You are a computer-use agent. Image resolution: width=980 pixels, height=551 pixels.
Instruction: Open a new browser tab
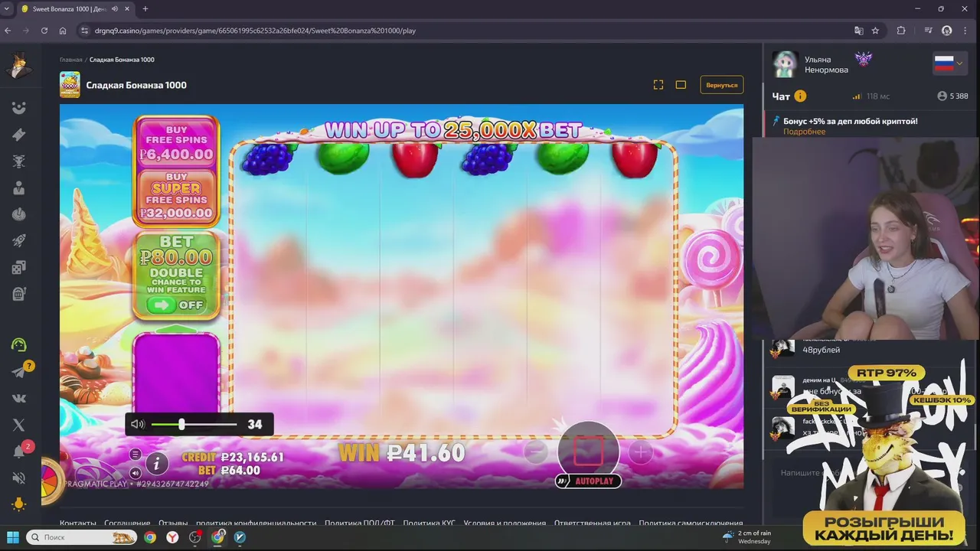pos(145,9)
